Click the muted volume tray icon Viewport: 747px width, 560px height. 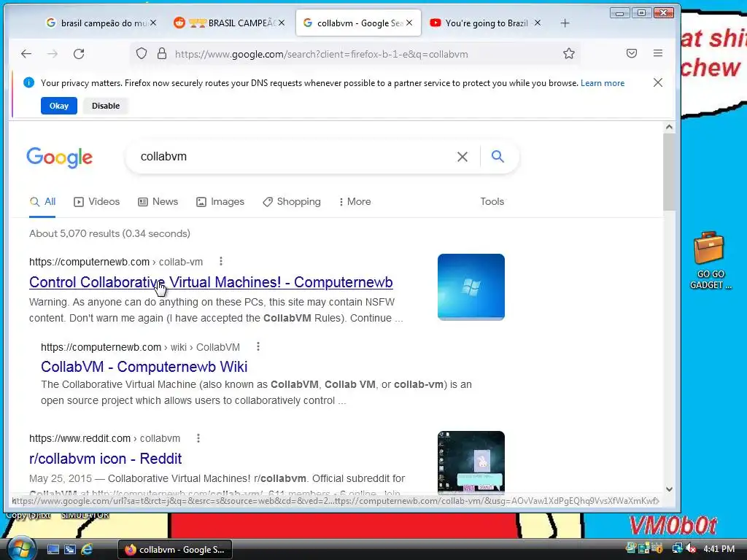click(692, 548)
